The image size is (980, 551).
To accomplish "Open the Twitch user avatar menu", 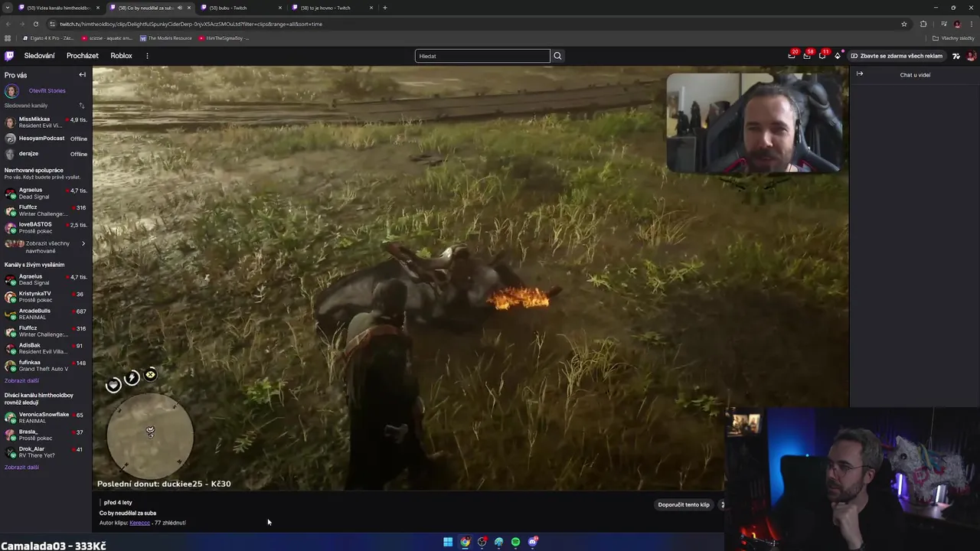I will [971, 56].
